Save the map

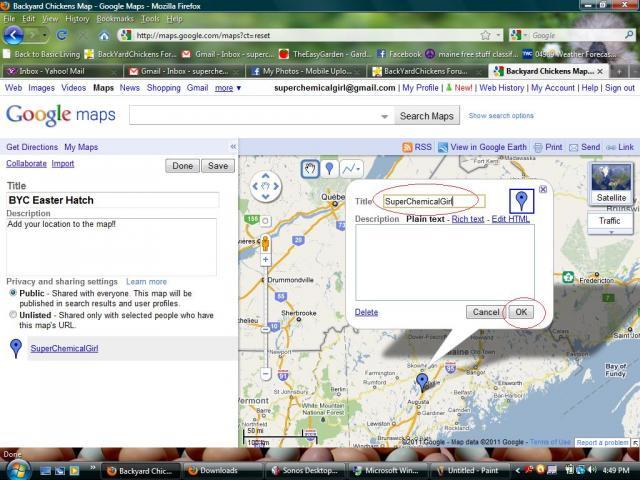tap(218, 166)
